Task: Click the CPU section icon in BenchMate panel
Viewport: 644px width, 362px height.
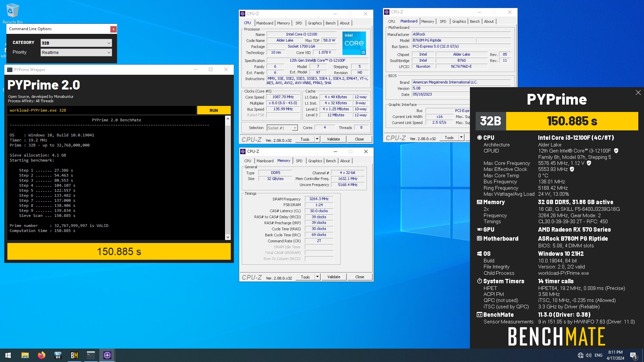Action: click(x=480, y=137)
